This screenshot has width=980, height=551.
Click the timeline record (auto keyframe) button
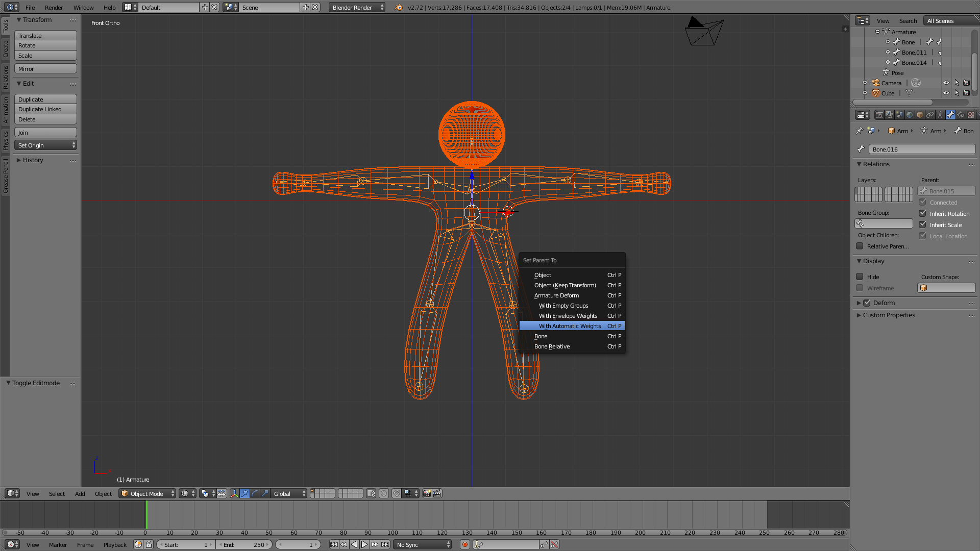pyautogui.click(x=464, y=545)
